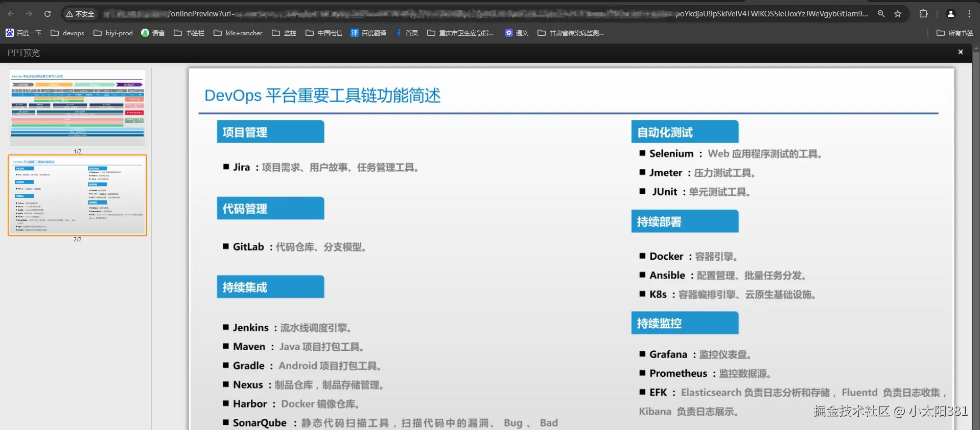Image resolution: width=980 pixels, height=430 pixels.
Task: Click the 持续集成 section header
Action: click(x=270, y=287)
